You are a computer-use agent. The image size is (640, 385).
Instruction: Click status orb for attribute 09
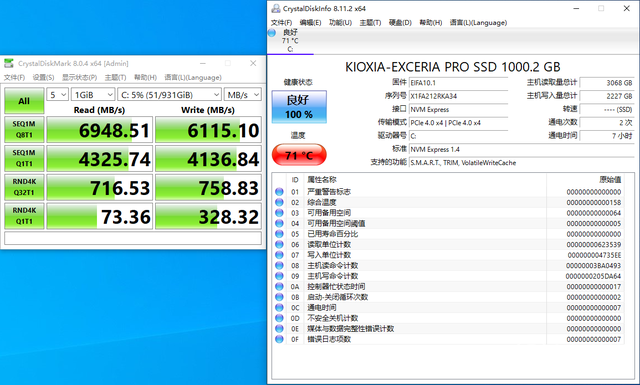tap(279, 276)
